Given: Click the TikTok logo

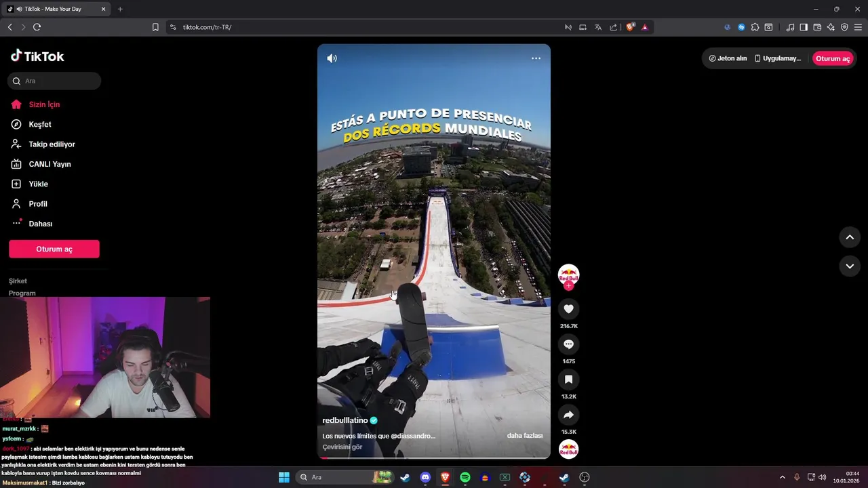Looking at the screenshot, I should [x=37, y=56].
